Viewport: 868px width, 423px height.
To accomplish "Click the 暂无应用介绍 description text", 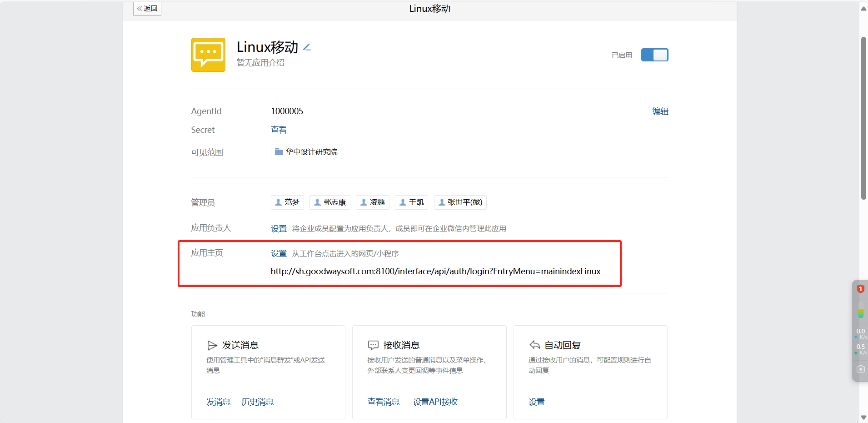I will click(x=260, y=63).
